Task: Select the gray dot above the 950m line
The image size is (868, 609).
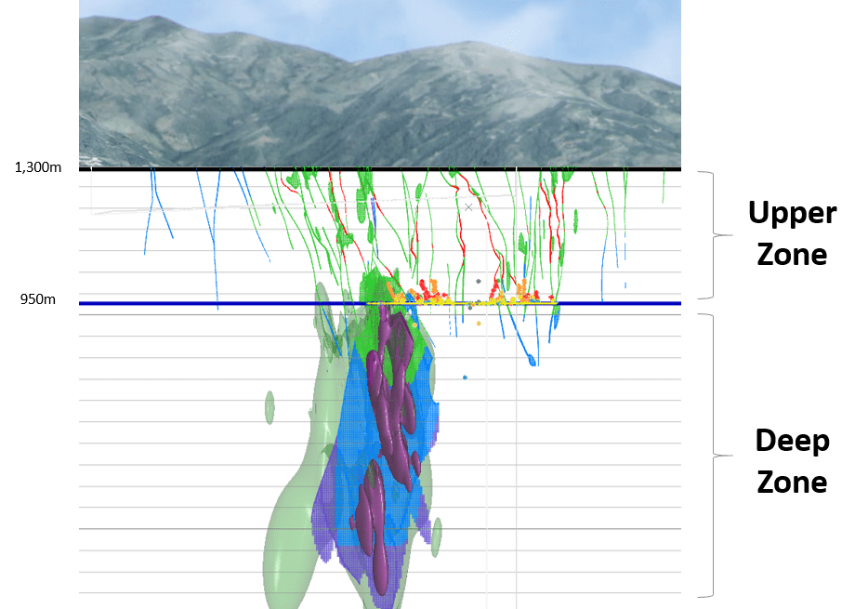Action: click(478, 281)
